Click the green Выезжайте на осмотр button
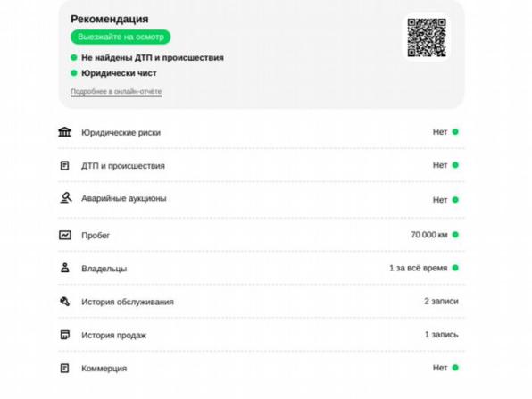The image size is (532, 399). tap(121, 37)
